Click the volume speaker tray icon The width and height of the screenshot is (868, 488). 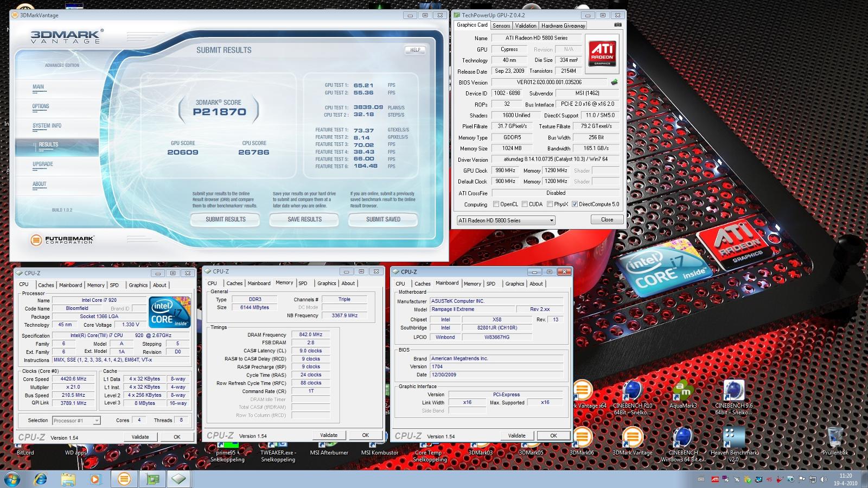tap(824, 479)
